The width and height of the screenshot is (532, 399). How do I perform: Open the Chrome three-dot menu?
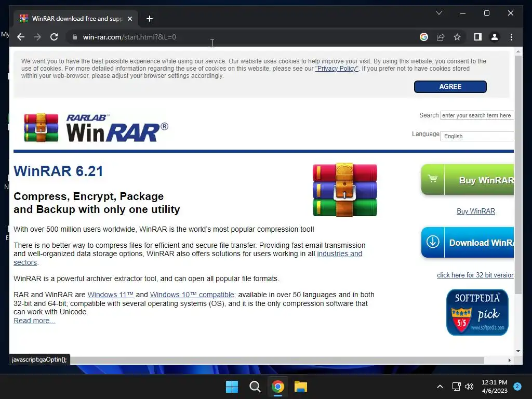point(511,37)
